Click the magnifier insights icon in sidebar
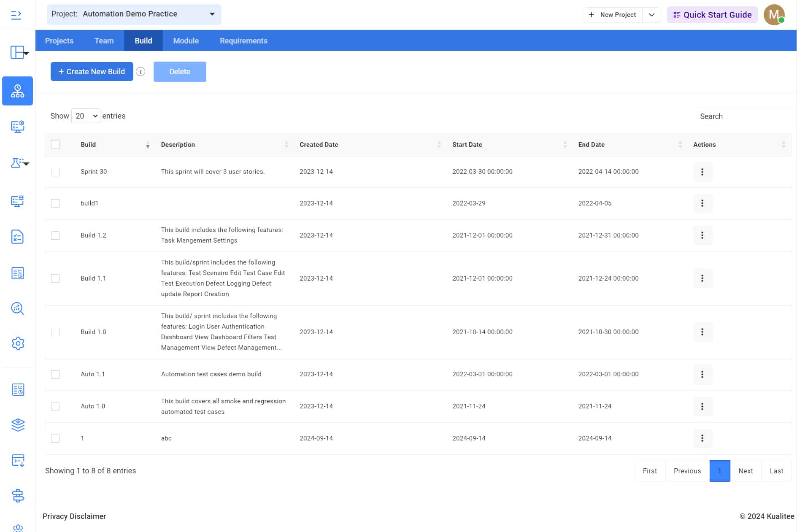This screenshot has height=532, width=797. (x=17, y=308)
